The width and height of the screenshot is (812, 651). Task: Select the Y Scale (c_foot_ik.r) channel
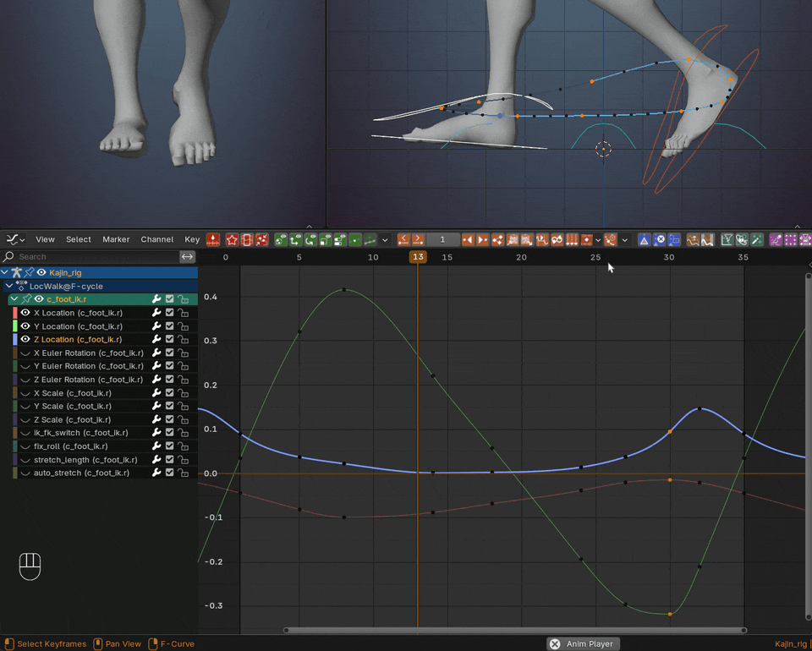(x=73, y=406)
